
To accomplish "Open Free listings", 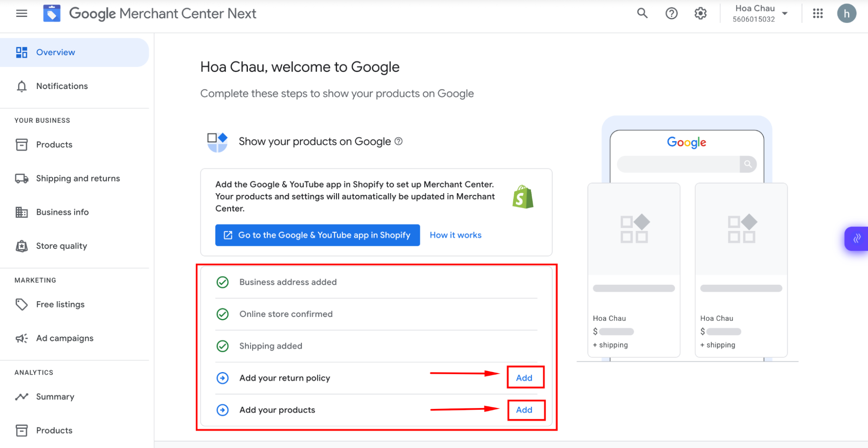I will tap(74, 304).
